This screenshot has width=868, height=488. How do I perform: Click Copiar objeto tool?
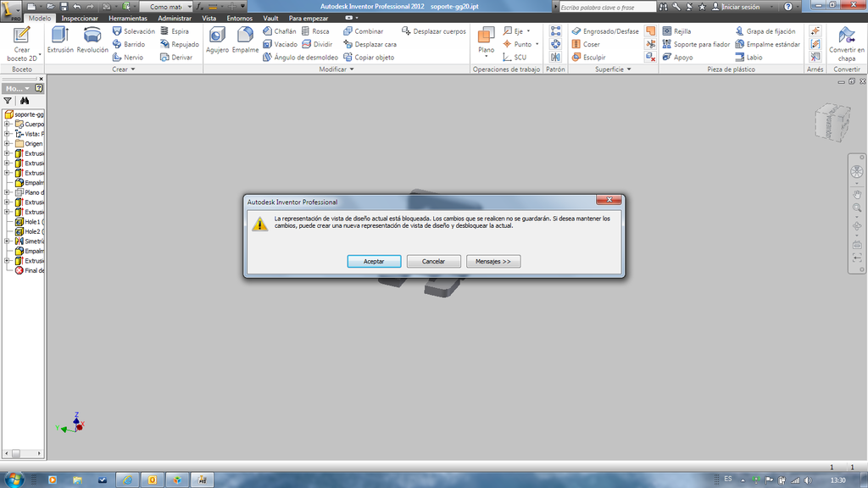coord(369,57)
